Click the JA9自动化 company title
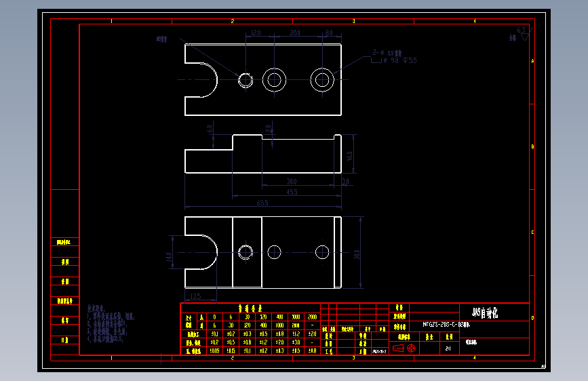Screen dimensions: 588x381 click(x=485, y=313)
